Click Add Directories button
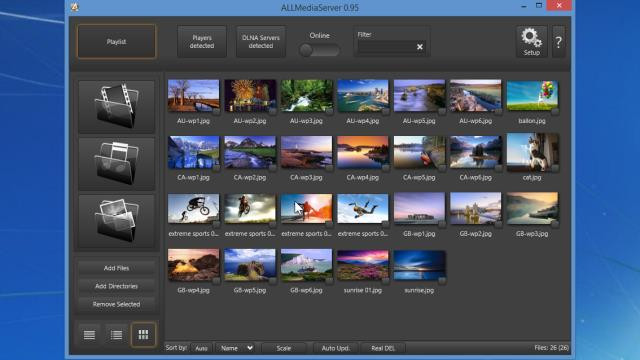The height and width of the screenshot is (360, 640). click(116, 286)
